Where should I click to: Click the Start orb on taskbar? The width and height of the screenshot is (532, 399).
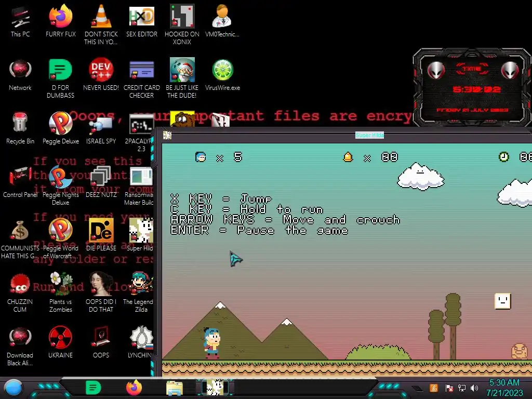tap(14, 388)
